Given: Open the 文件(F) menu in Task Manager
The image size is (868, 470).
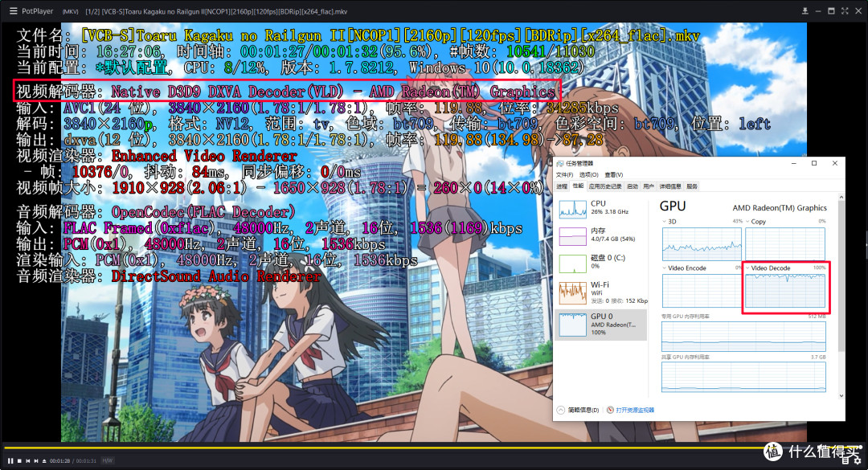Looking at the screenshot, I should pos(564,175).
